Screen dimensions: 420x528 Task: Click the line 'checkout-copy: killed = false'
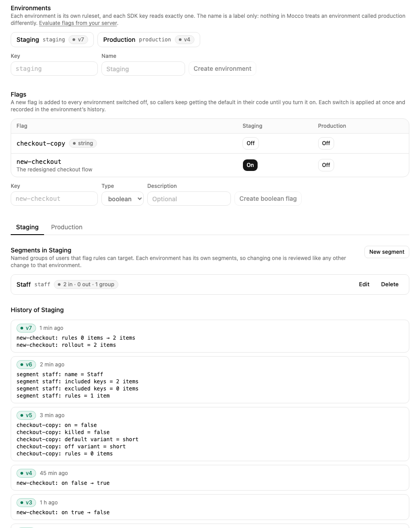click(63, 432)
